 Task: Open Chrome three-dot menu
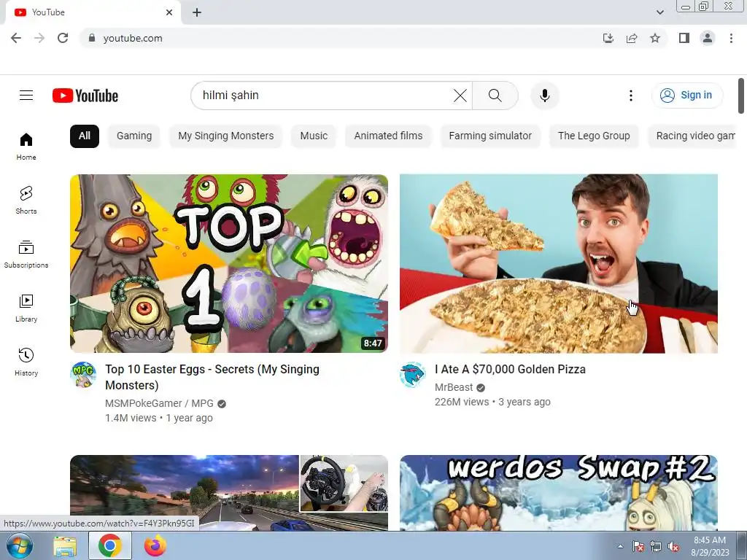pos(731,38)
